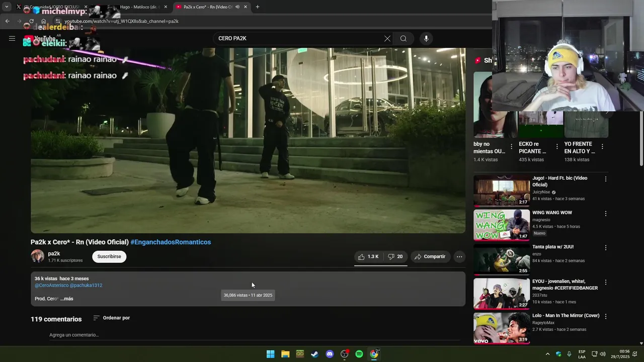The height and width of the screenshot is (362, 644).
Task: Open the #EnganchadosRomanticos hashtag link
Action: 171,242
